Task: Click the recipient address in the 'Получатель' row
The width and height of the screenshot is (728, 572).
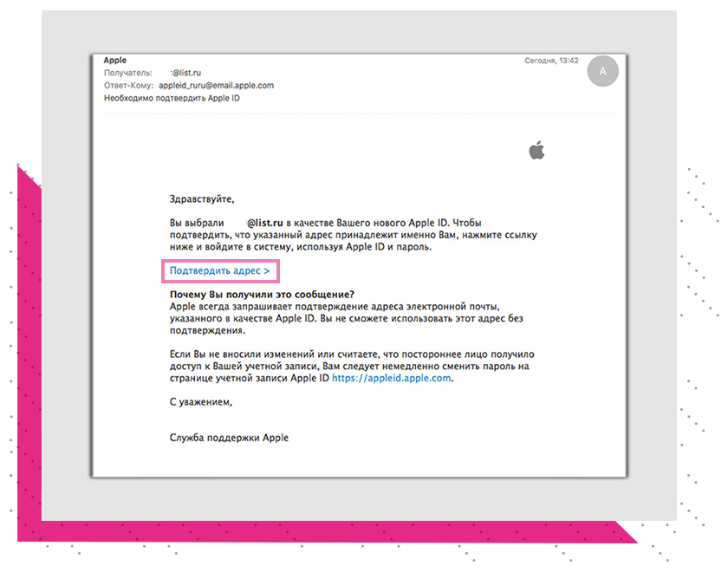Action: tap(185, 73)
